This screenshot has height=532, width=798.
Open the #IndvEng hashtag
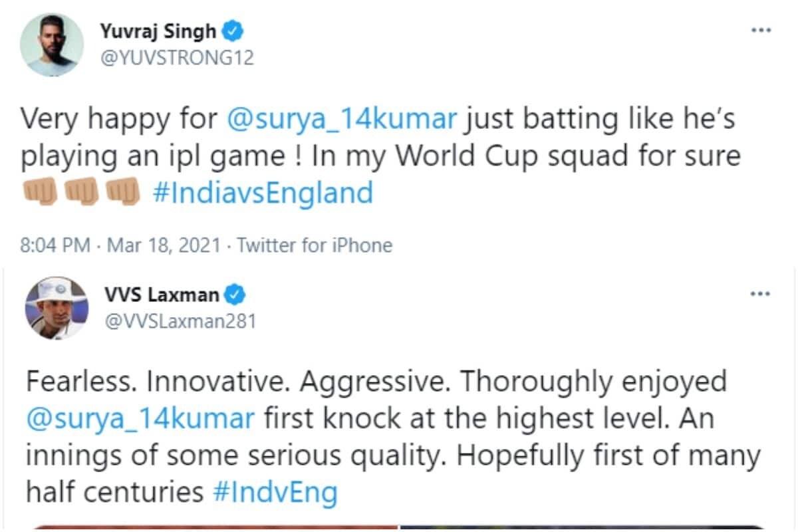click(x=275, y=493)
